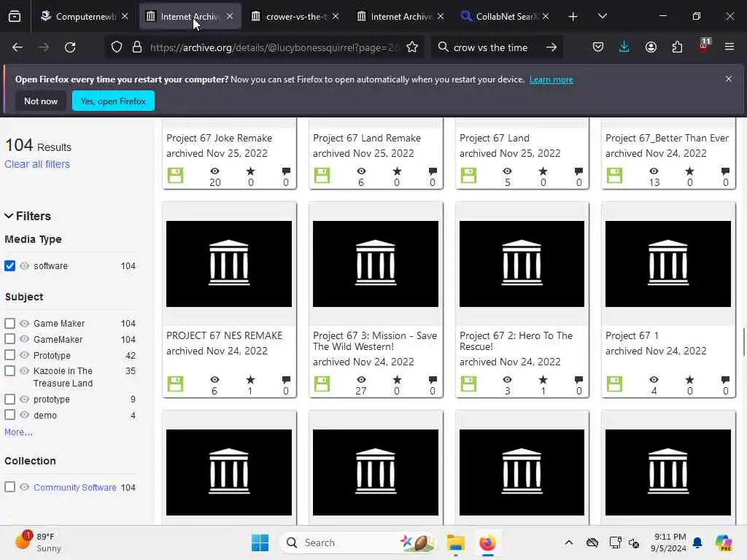The width and height of the screenshot is (747, 560).
Task: Open the Learn more link
Action: [551, 79]
